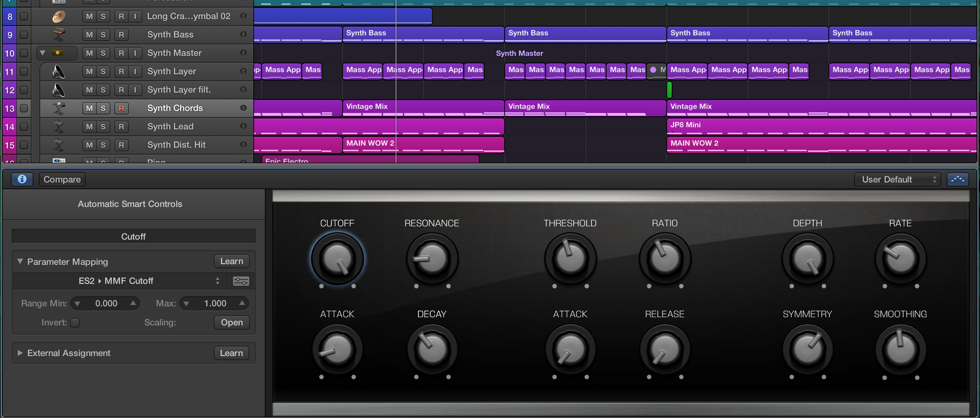The width and height of the screenshot is (980, 418).
Task: Toggle visibility of track 12 Synth Layer filt.
Action: point(23,89)
